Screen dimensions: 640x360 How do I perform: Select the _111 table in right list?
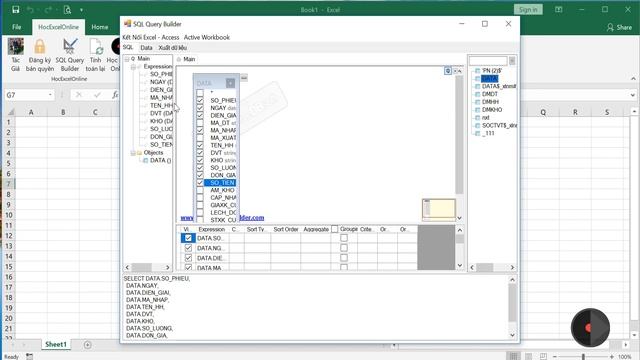[x=488, y=133]
